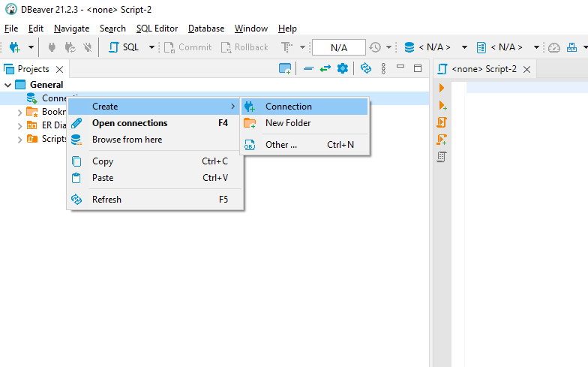Collapse the General project node
The height and width of the screenshot is (367, 588).
pyautogui.click(x=7, y=85)
